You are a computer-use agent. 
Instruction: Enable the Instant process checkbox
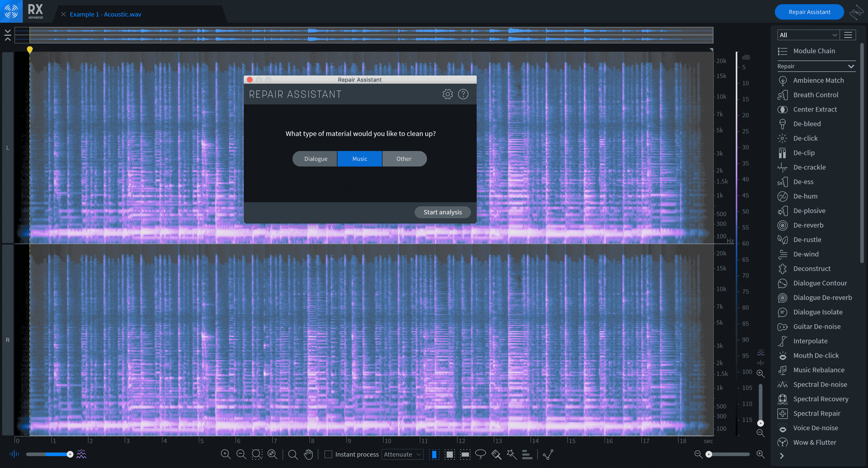coord(328,454)
